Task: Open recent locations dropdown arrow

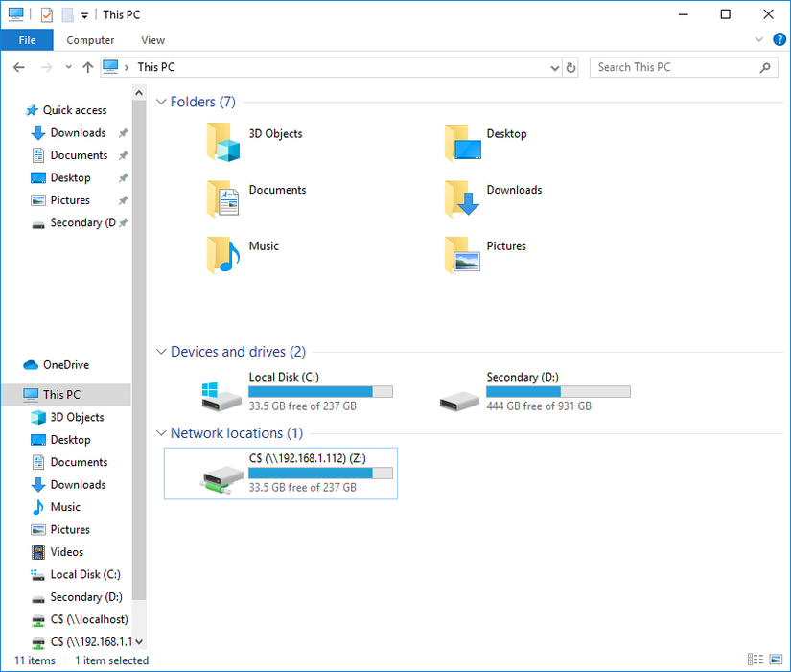Action: 69,67
